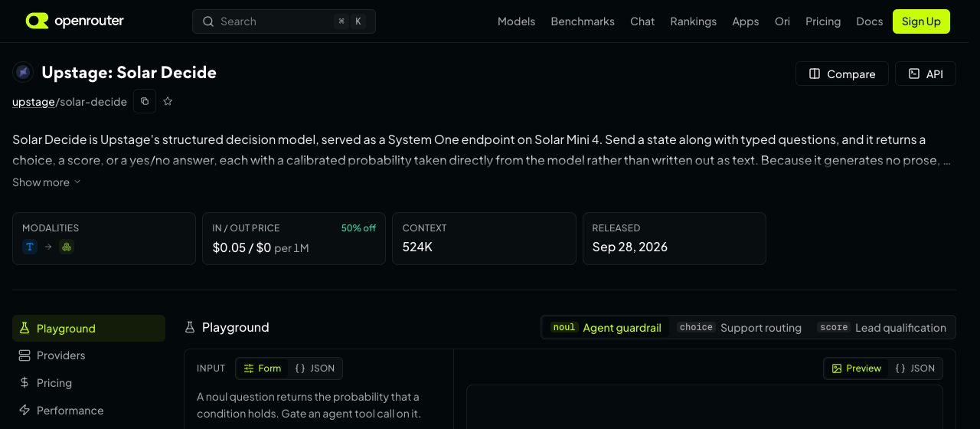
Task: Click the Performance lightning icon in sidebar
Action: point(24,411)
